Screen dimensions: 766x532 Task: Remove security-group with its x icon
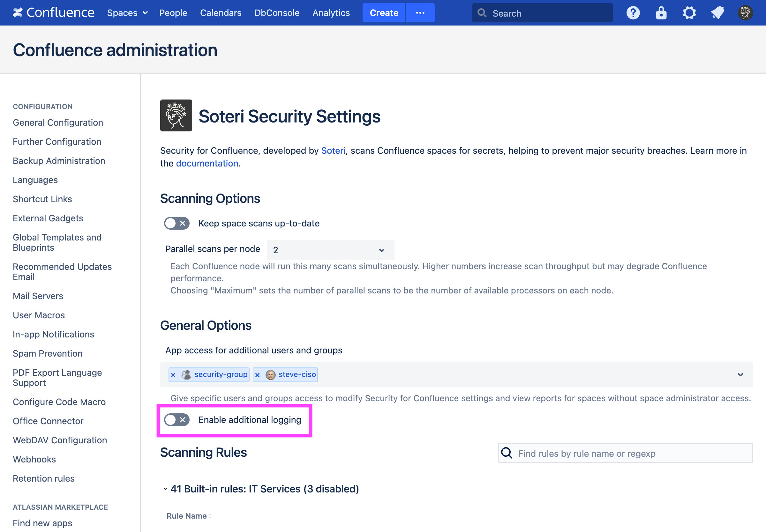[x=173, y=375]
